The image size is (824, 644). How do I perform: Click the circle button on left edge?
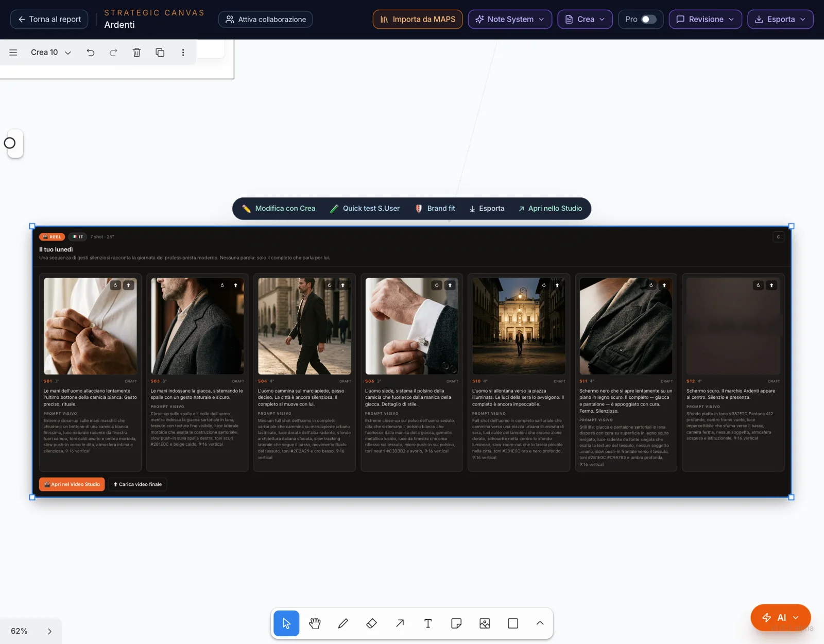[10, 143]
